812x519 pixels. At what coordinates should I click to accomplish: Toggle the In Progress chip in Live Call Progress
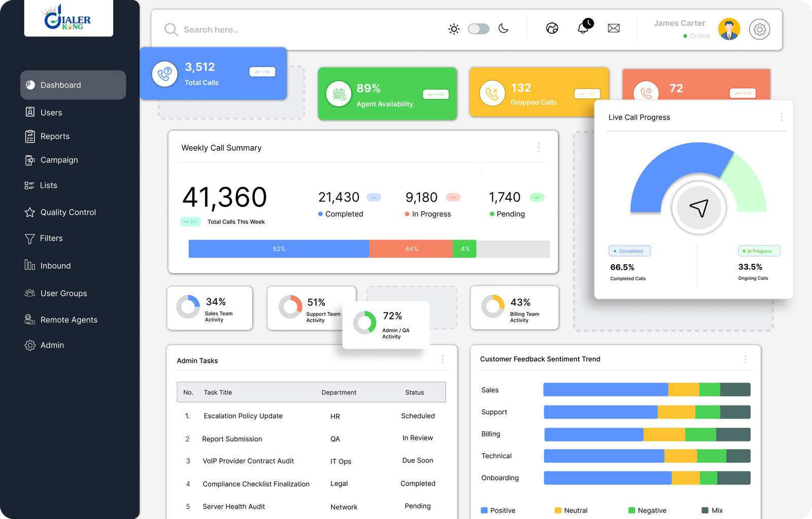click(759, 251)
